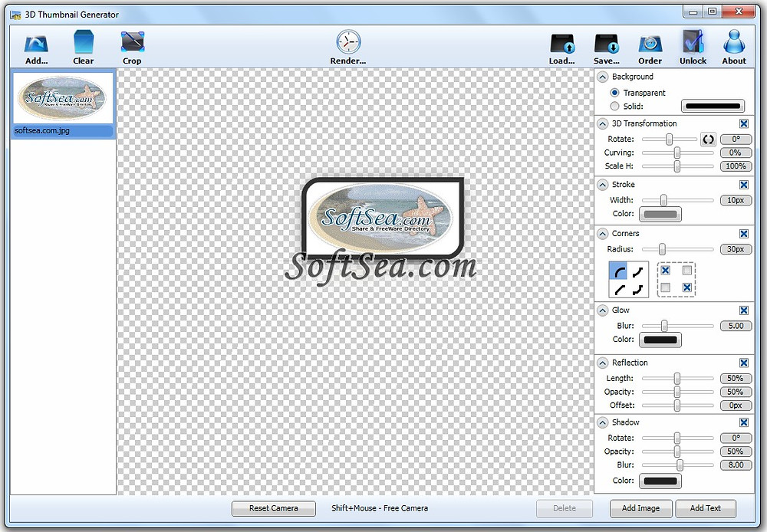Toggle the Shadow effect checkbox

tap(743, 422)
